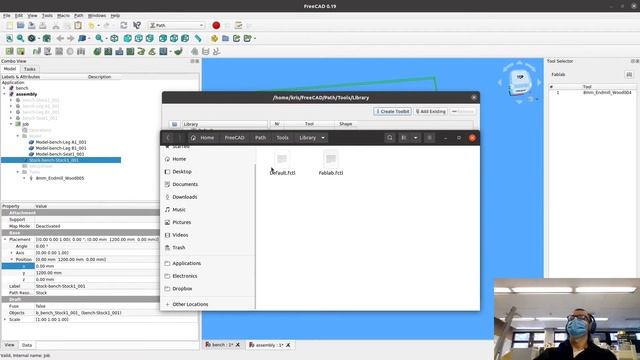Expand the Axis property row
This screenshot has height=360, width=640.
(11, 253)
